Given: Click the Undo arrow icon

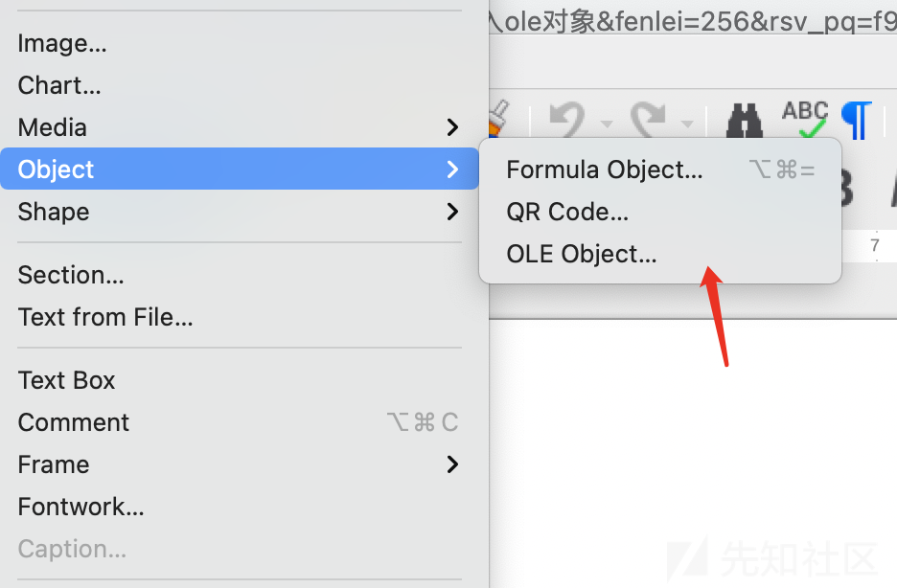Looking at the screenshot, I should click(x=566, y=121).
